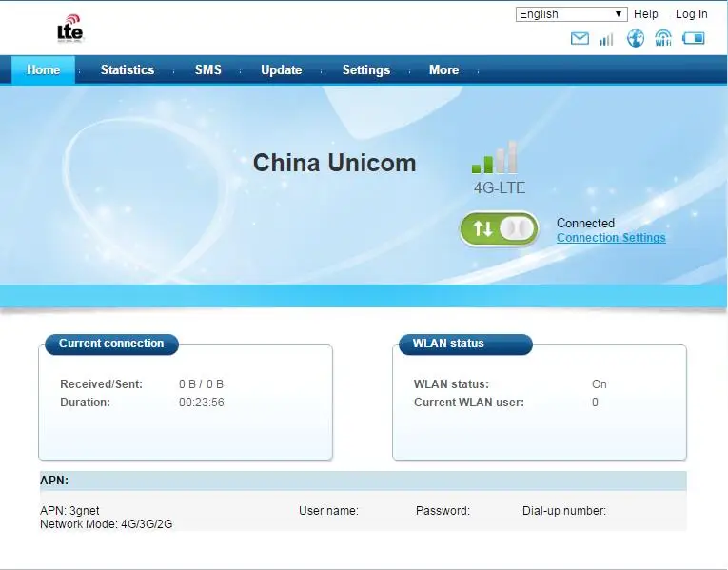Click the WLAN status panel header
The height and width of the screenshot is (570, 728).
pyautogui.click(x=465, y=344)
